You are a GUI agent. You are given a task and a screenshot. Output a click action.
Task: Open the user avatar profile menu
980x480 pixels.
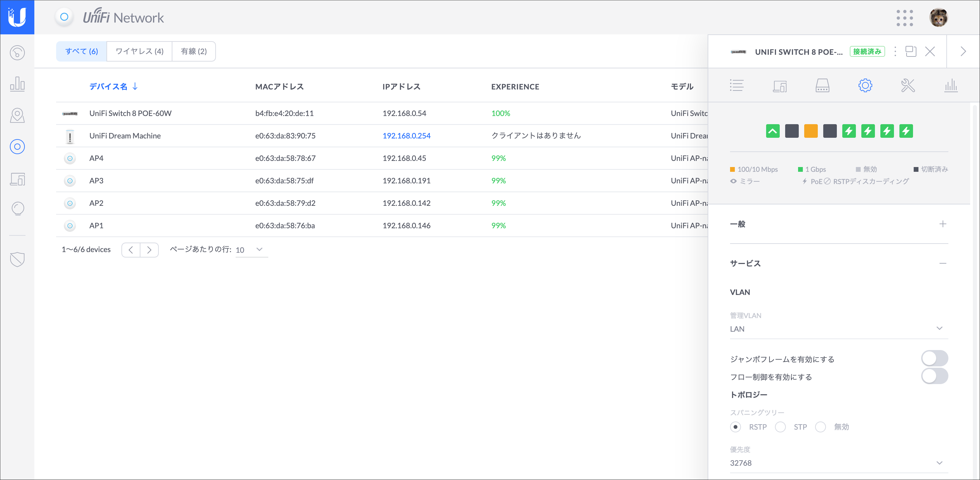(x=939, y=18)
